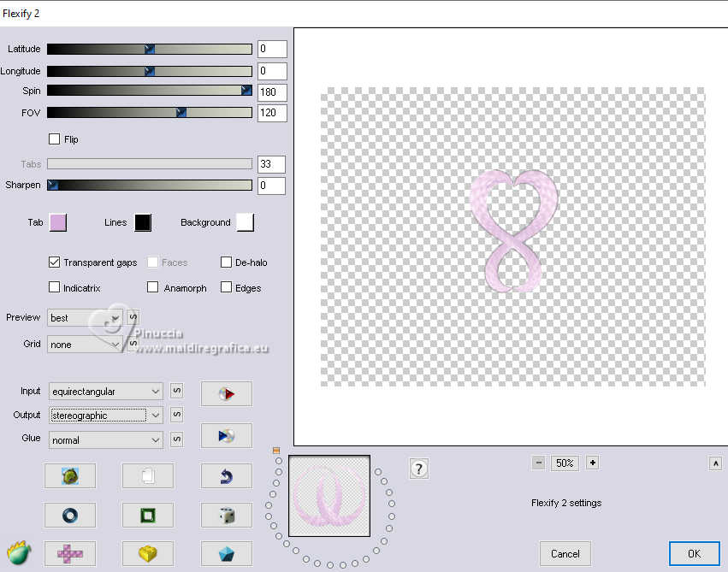The width and height of the screenshot is (728, 572).
Task: Click the 50% zoom level button
Action: pyautogui.click(x=565, y=463)
